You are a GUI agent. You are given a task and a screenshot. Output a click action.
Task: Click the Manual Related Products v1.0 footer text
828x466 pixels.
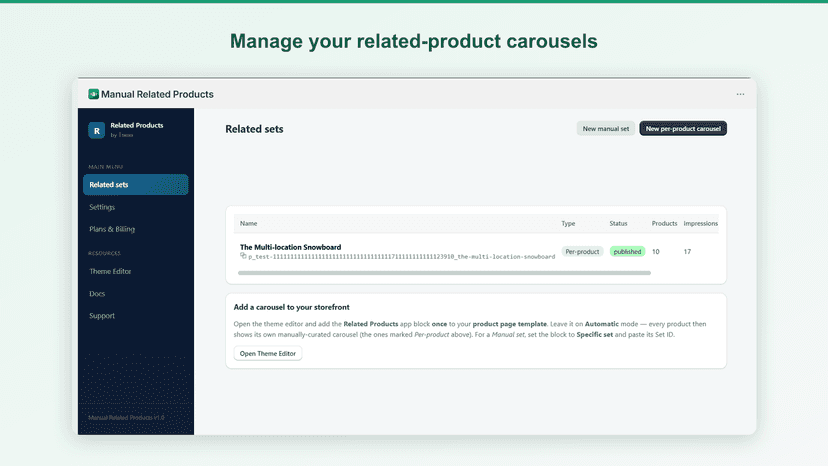(126, 417)
